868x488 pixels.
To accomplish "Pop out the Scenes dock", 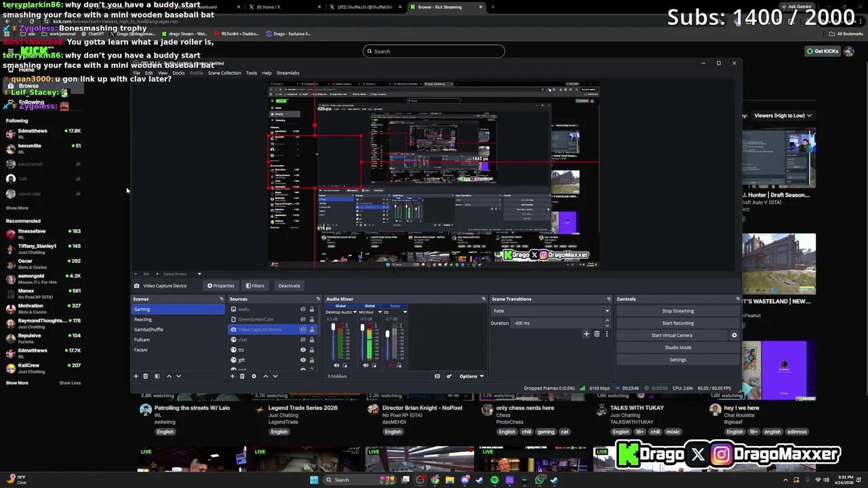I will pyautogui.click(x=221, y=299).
